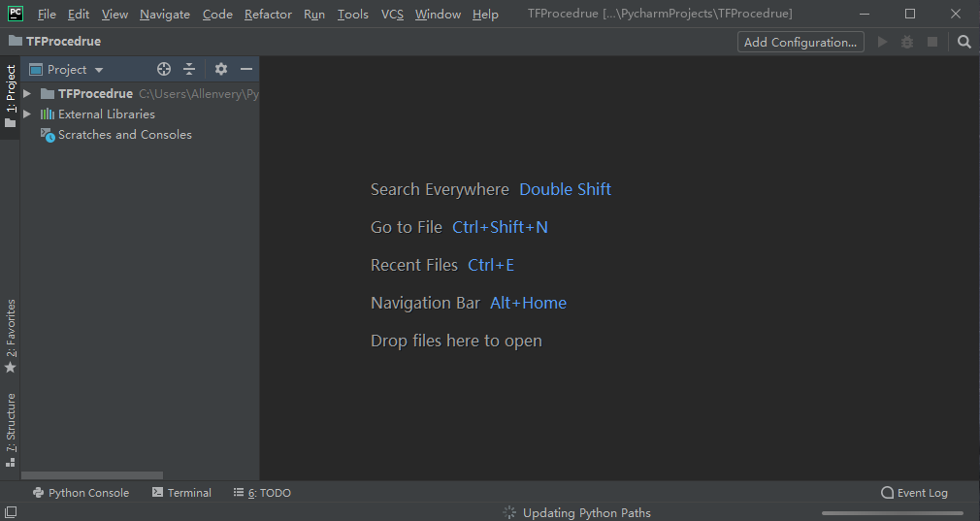This screenshot has width=980, height=521.
Task: Toggle the 1: Project side tab
Action: pos(10,97)
